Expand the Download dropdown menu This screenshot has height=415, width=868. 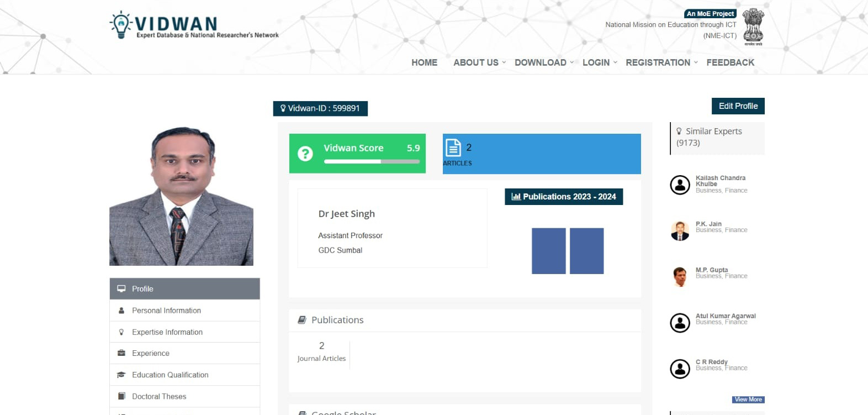tap(543, 62)
